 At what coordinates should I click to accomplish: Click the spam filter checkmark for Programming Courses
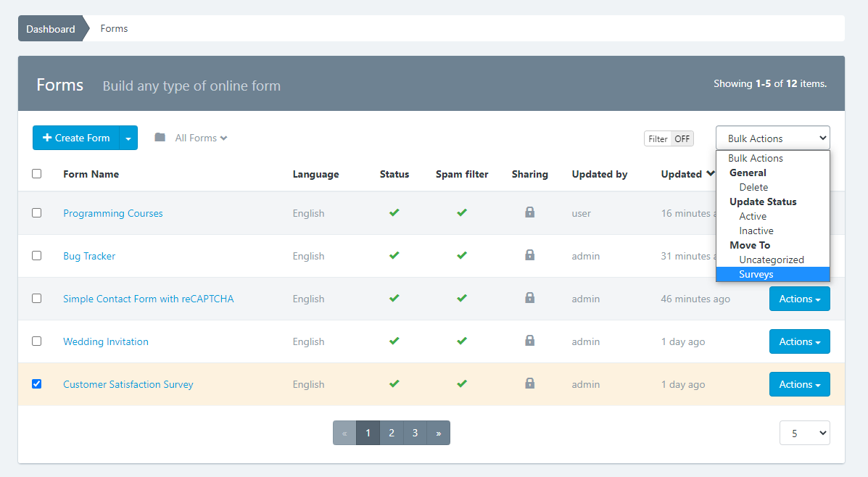click(461, 212)
